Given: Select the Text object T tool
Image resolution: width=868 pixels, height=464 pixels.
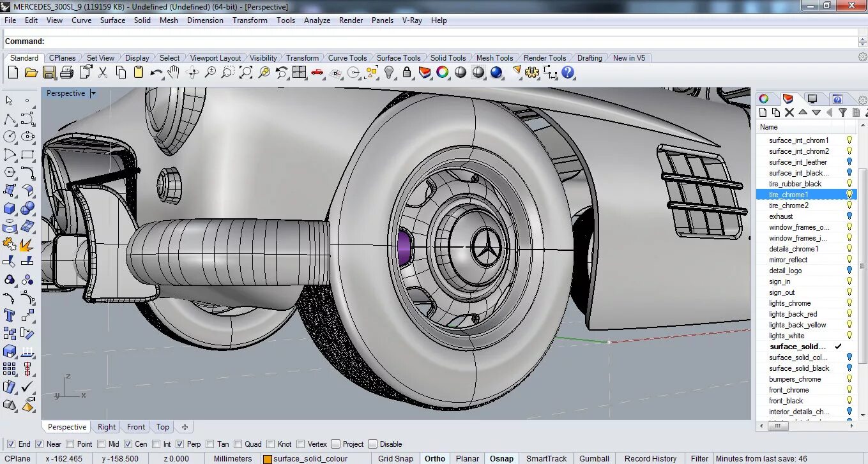Looking at the screenshot, I should coord(9,315).
